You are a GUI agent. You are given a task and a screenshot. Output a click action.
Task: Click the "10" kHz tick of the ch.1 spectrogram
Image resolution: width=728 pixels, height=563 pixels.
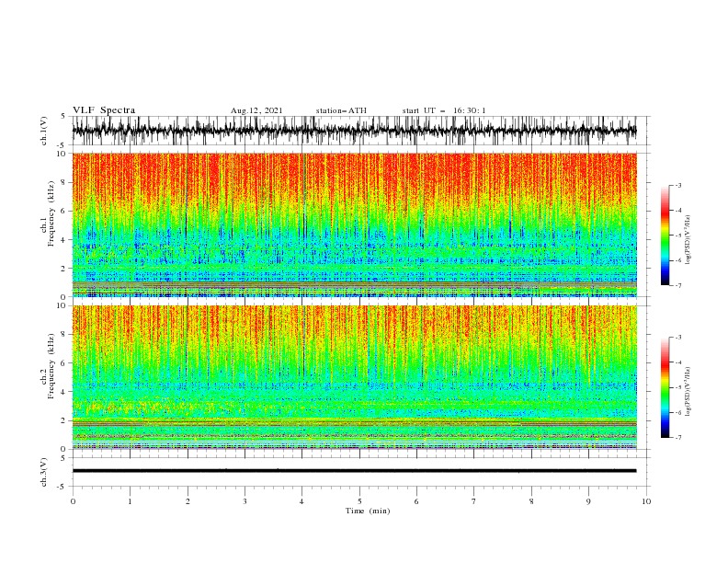[63, 154]
